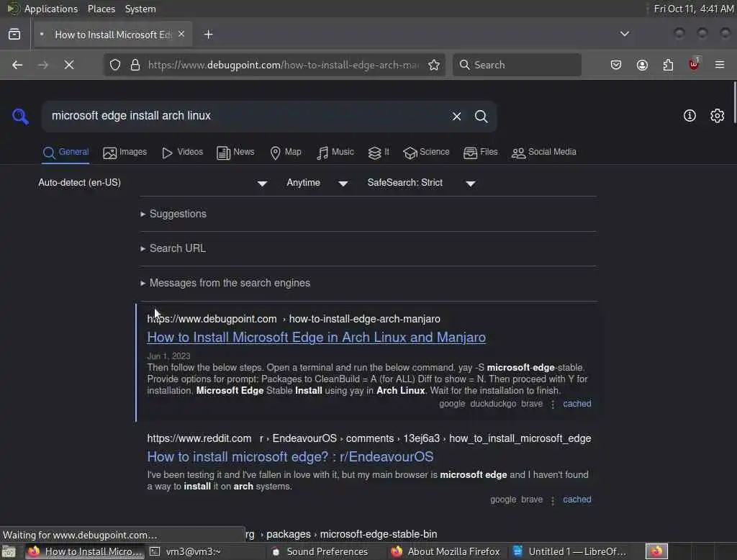Click brave engine label on reddit result
This screenshot has height=560, width=737.
click(x=532, y=500)
